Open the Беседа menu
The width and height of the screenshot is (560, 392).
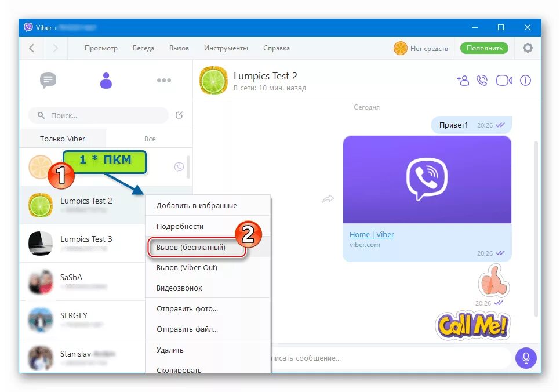[143, 48]
